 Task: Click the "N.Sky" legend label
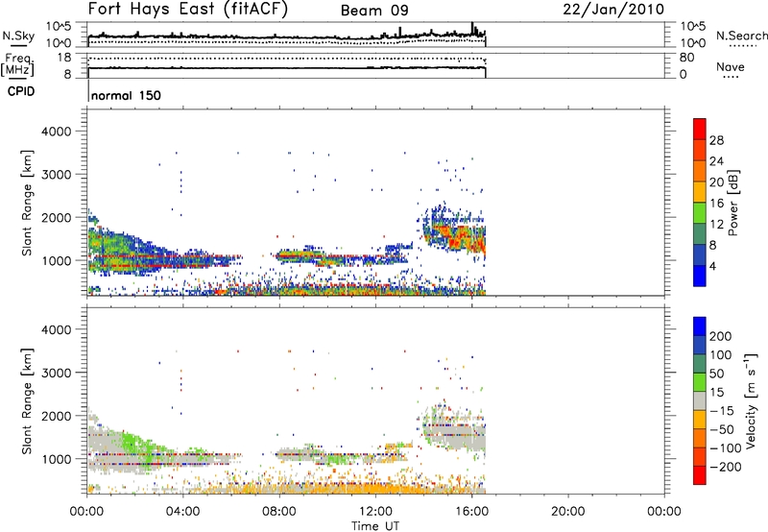click(x=18, y=36)
